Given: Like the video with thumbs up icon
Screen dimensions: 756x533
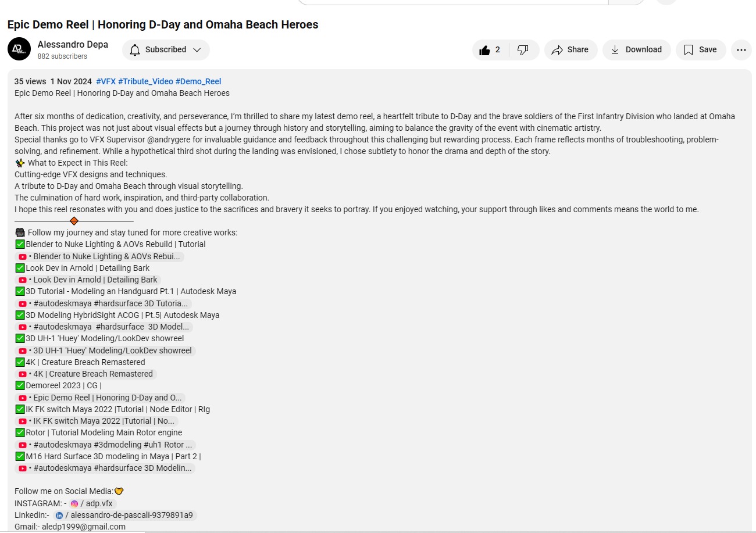Looking at the screenshot, I should pos(484,50).
